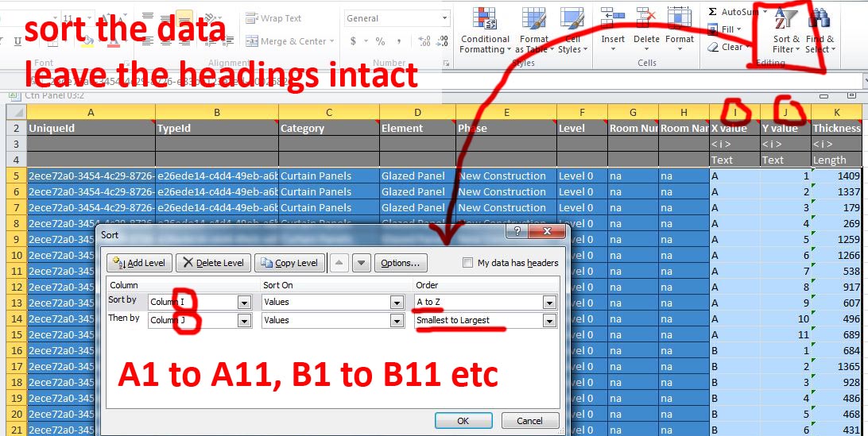
Task: Click the UniqueId header cell
Action: pos(91,129)
